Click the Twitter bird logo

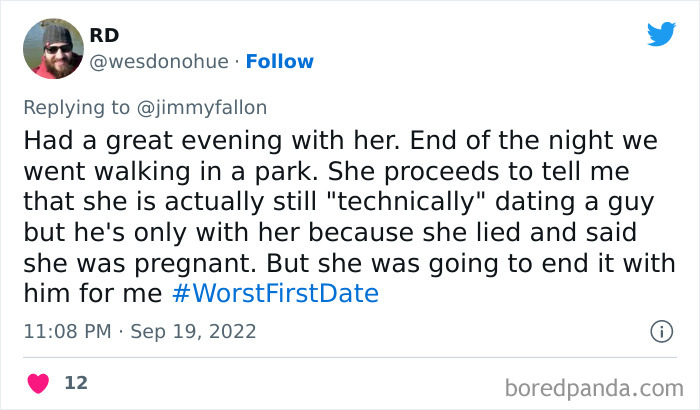[x=661, y=34]
